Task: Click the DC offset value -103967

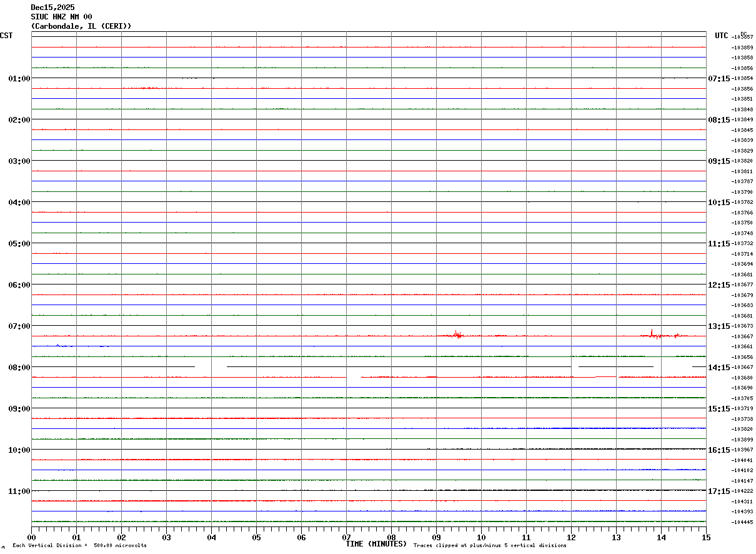Action: coord(742,450)
